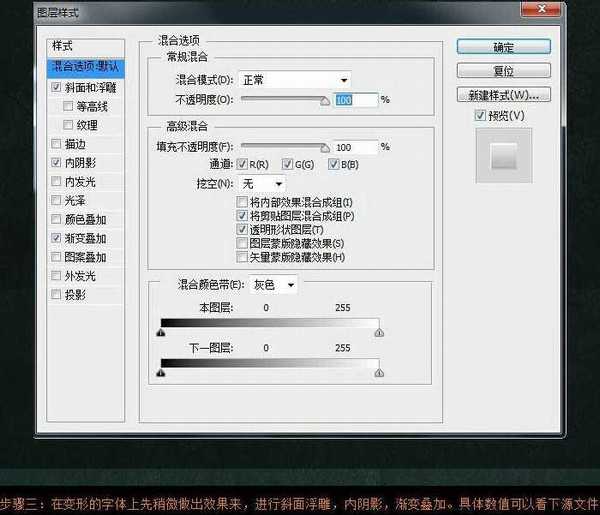Enable the 等高线 checkbox
This screenshot has height=515, width=600.
(x=68, y=106)
